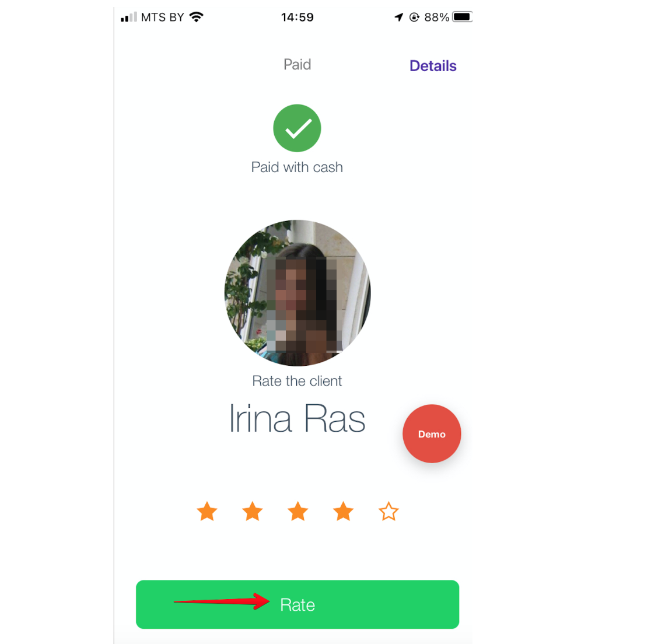
Task: Select the third rating star
Action: (x=297, y=511)
